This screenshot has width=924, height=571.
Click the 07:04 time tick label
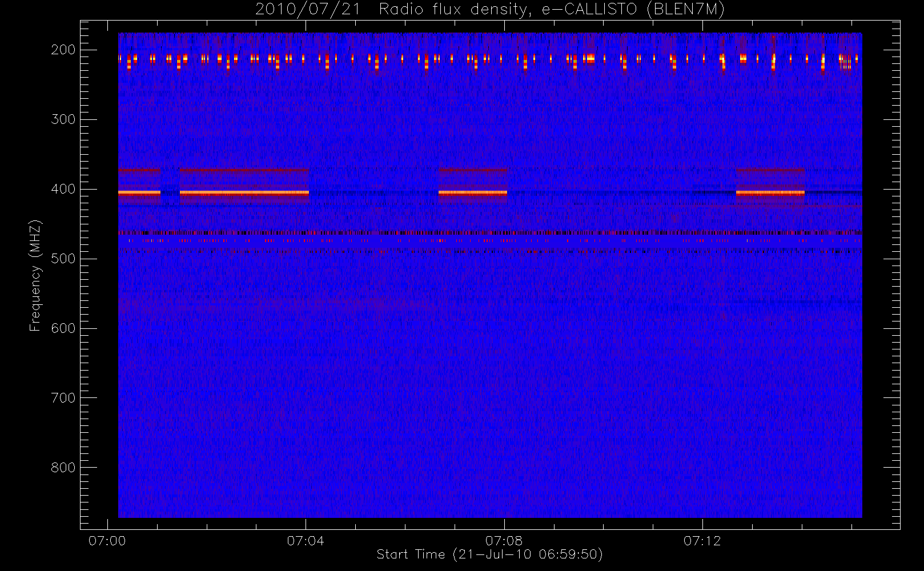point(306,541)
